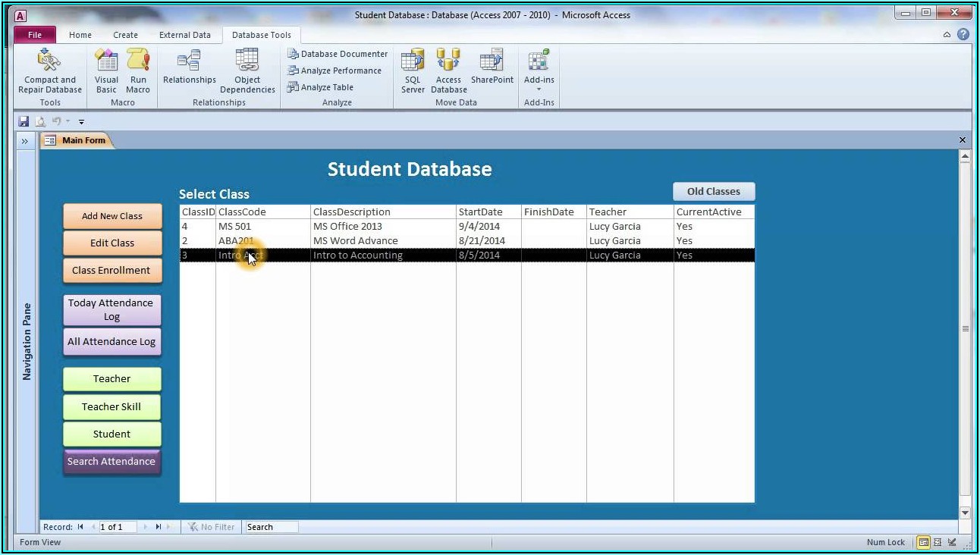This screenshot has width=980, height=555.
Task: Click the Save icon in quick access toolbar
Action: tap(24, 121)
